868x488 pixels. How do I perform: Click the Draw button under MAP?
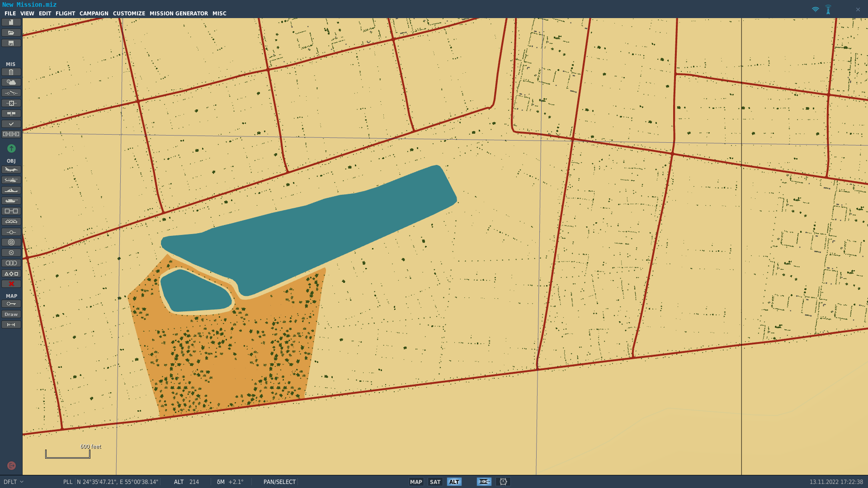pos(11,314)
